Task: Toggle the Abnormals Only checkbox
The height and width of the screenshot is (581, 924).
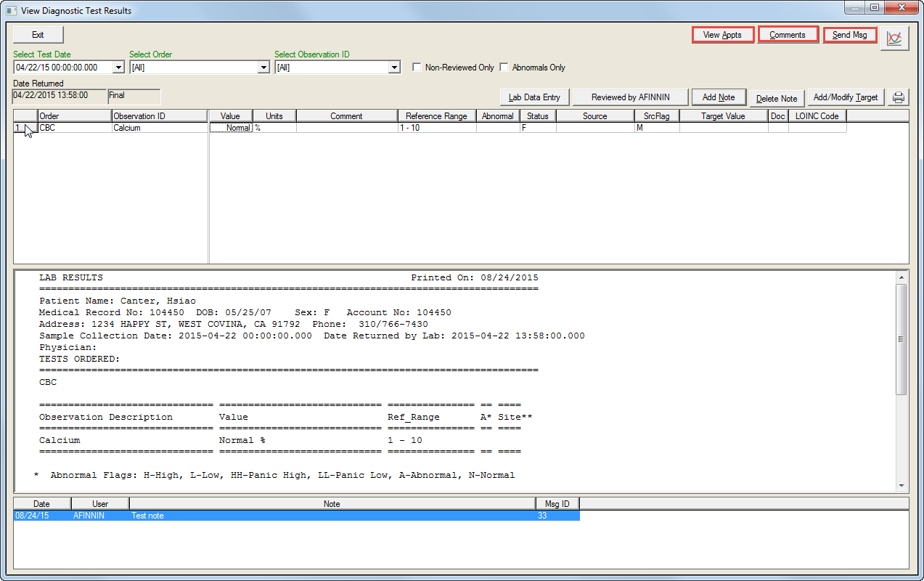Action: click(504, 68)
